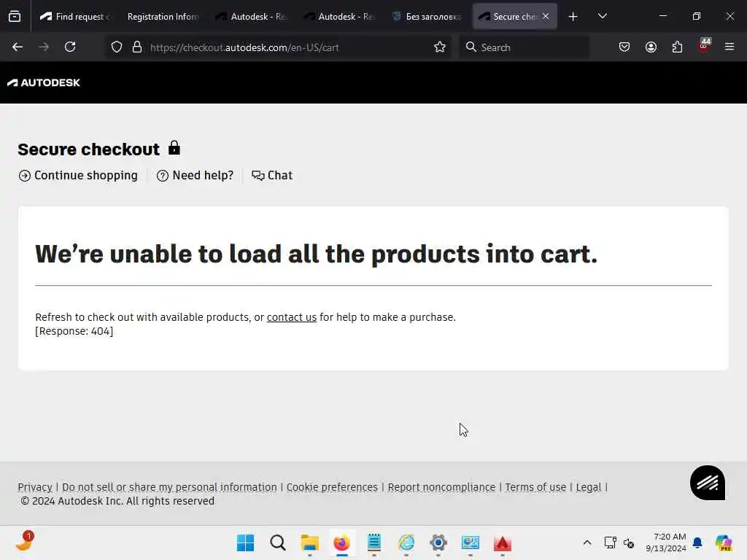Image resolution: width=747 pixels, height=560 pixels.
Task: Click the widgets icon with badge 1
Action: tap(25, 542)
